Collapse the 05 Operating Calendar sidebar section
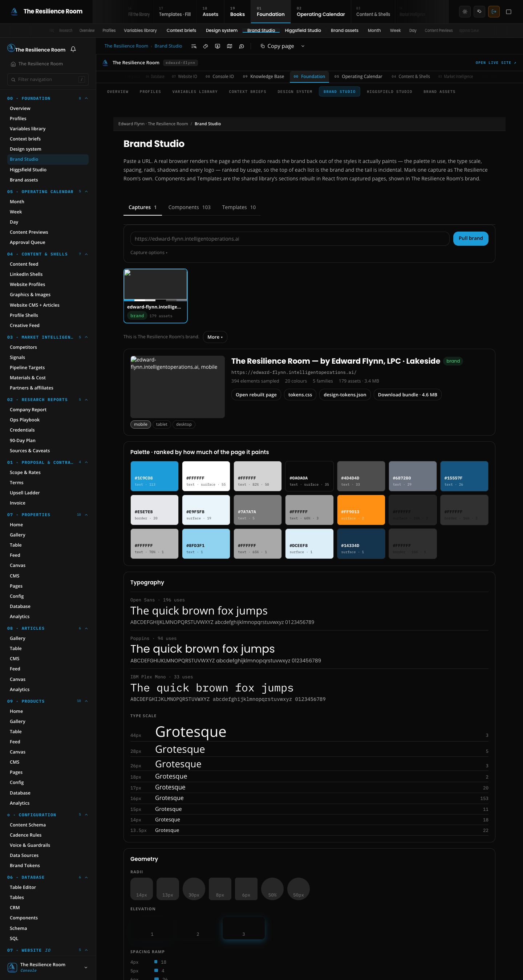The height and width of the screenshot is (980, 523). click(86, 192)
